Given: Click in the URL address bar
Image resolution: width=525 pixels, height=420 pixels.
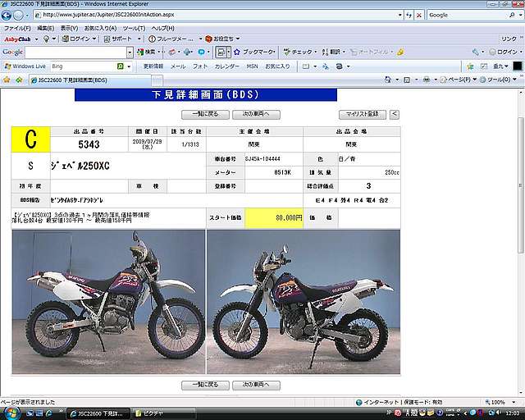Looking at the screenshot, I should tap(217, 15).
